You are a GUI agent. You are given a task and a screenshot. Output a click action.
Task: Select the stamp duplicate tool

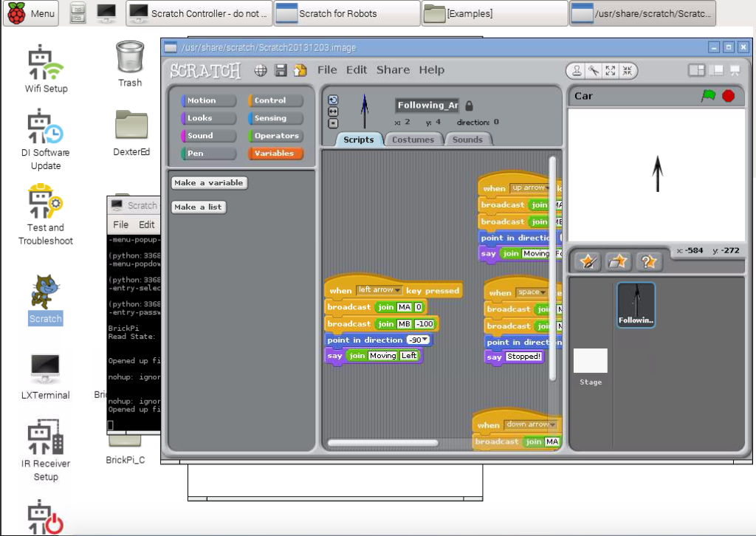(x=577, y=71)
